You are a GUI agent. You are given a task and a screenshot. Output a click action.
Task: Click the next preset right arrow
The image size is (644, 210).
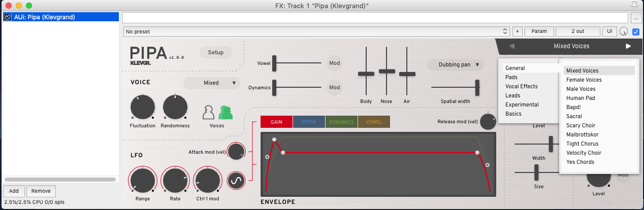(629, 46)
